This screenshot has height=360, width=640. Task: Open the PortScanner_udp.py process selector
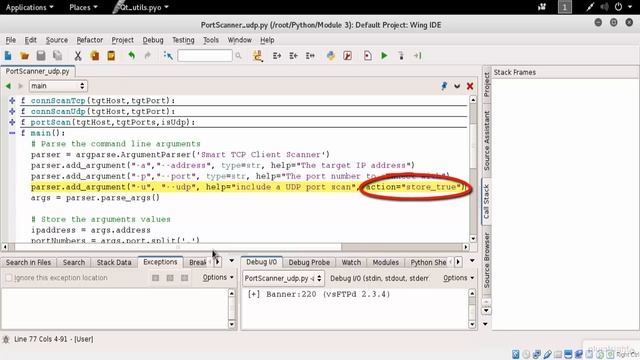coord(283,278)
